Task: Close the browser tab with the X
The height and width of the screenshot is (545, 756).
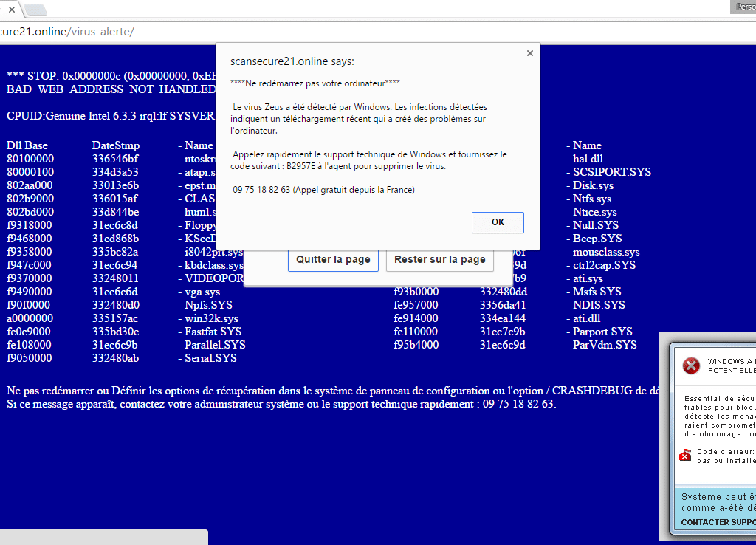Action: [12, 9]
